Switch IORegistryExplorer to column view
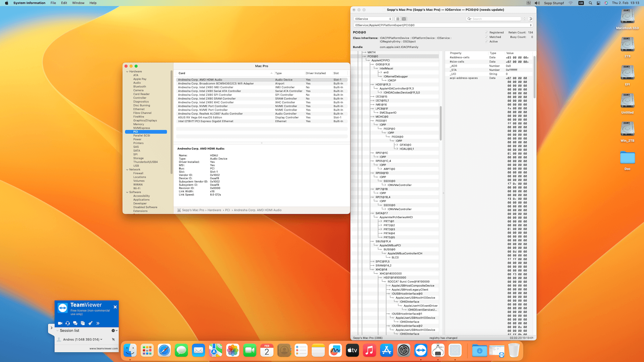Viewport: 644px width, 362px height. pyautogui.click(x=404, y=19)
